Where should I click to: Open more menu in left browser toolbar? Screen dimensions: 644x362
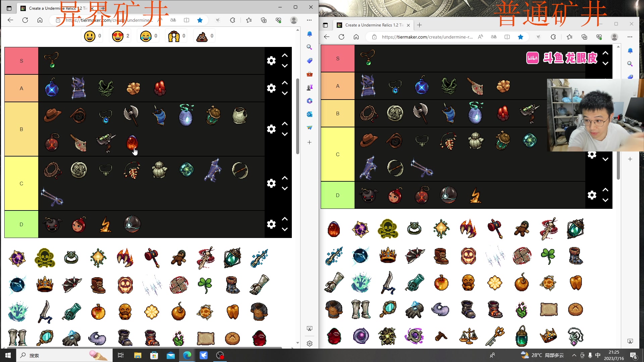[x=309, y=20]
